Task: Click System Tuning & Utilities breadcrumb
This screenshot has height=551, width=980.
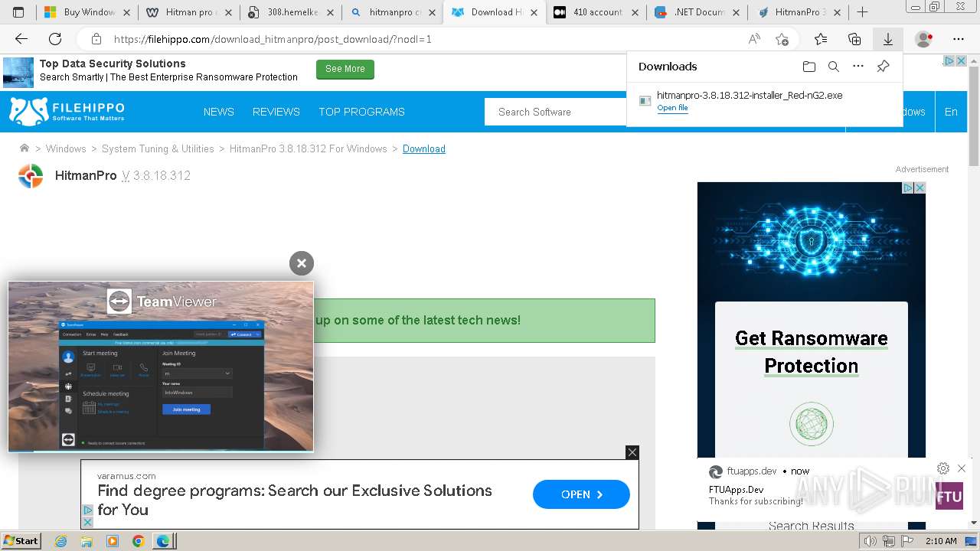Action: point(158,148)
